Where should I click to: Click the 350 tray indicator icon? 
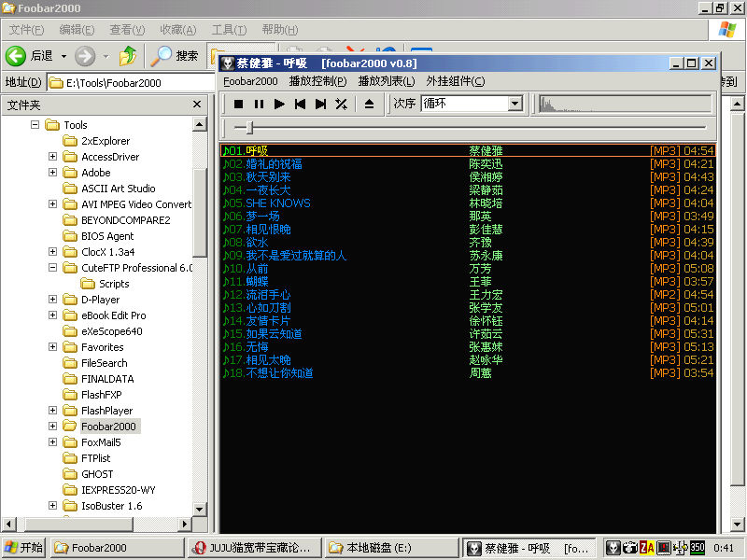(x=697, y=548)
